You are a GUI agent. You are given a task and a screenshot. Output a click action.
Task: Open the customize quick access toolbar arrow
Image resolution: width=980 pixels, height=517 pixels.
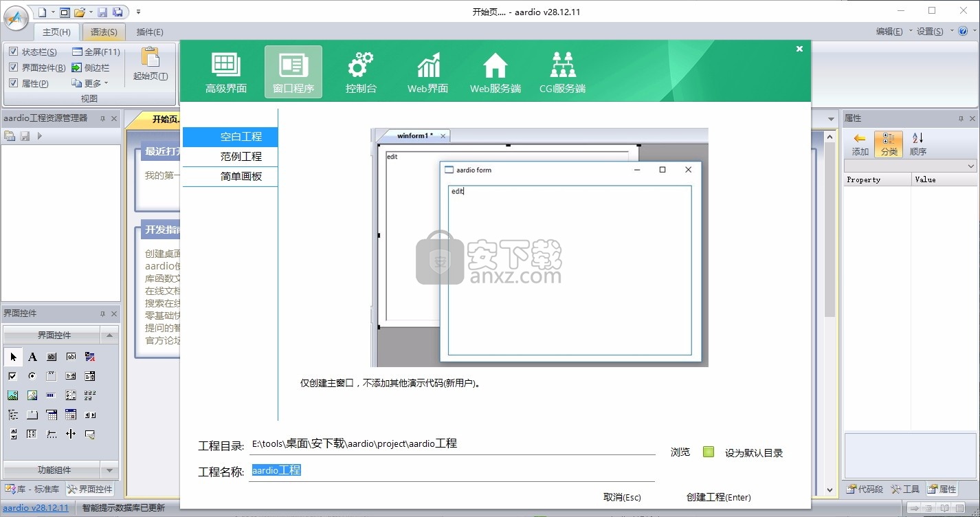138,12
